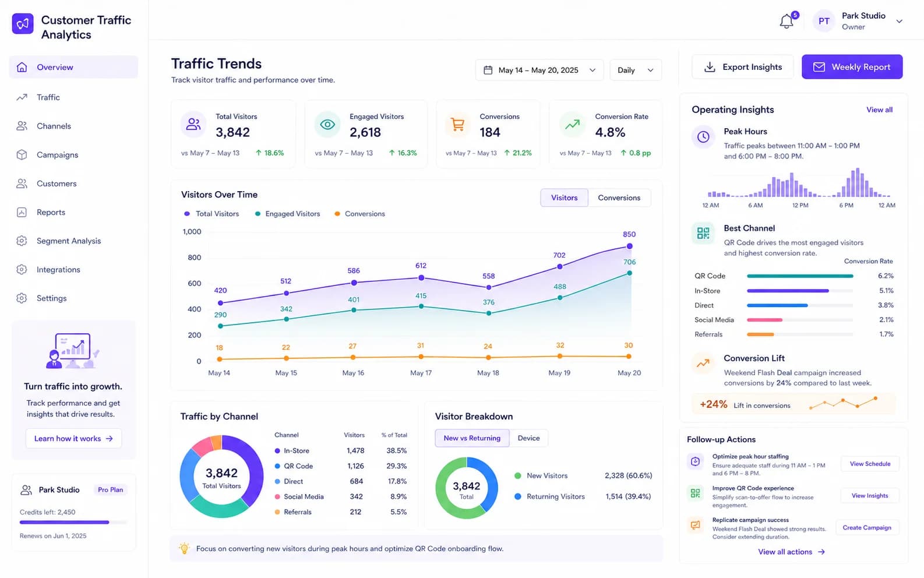Click the Park Studio plan people icon

click(x=26, y=490)
